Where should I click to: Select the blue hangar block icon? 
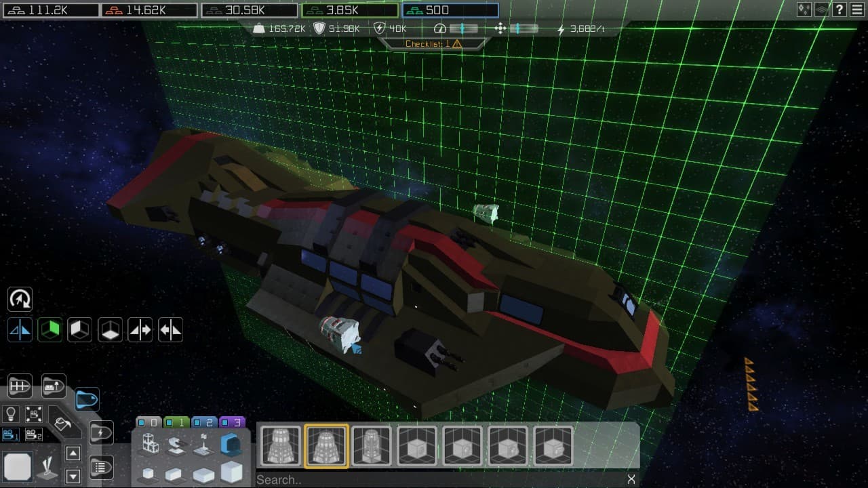tap(231, 444)
